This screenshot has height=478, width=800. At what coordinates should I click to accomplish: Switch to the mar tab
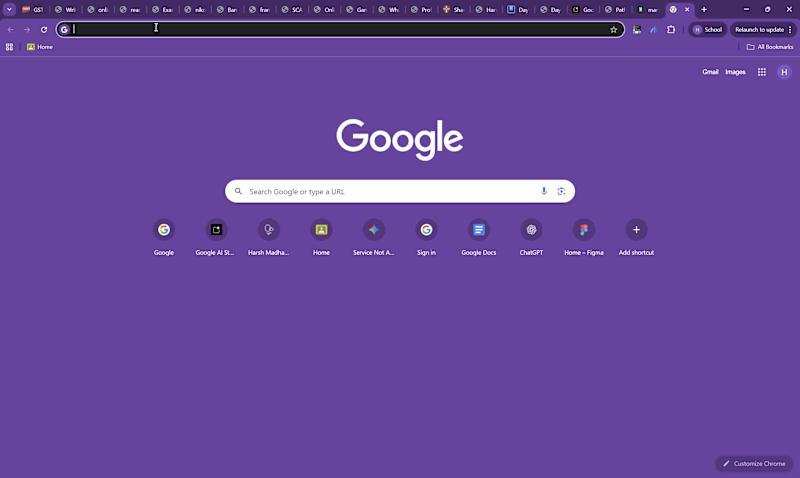pos(647,9)
